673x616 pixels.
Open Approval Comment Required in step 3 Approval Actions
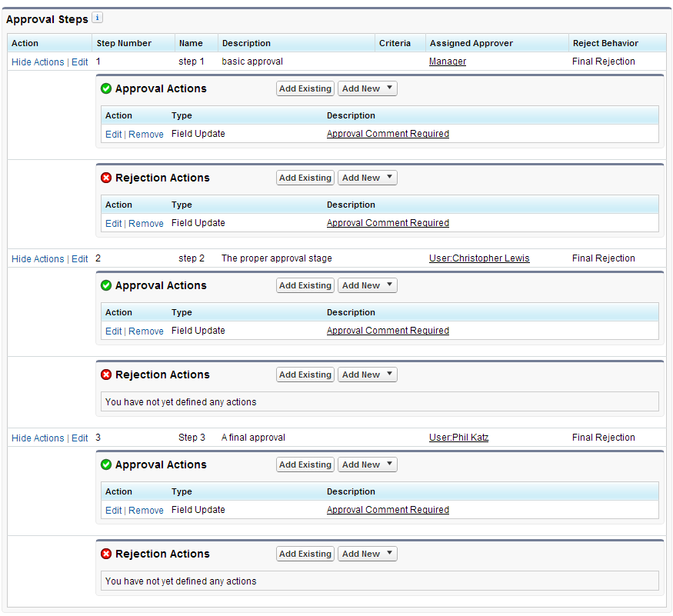388,510
